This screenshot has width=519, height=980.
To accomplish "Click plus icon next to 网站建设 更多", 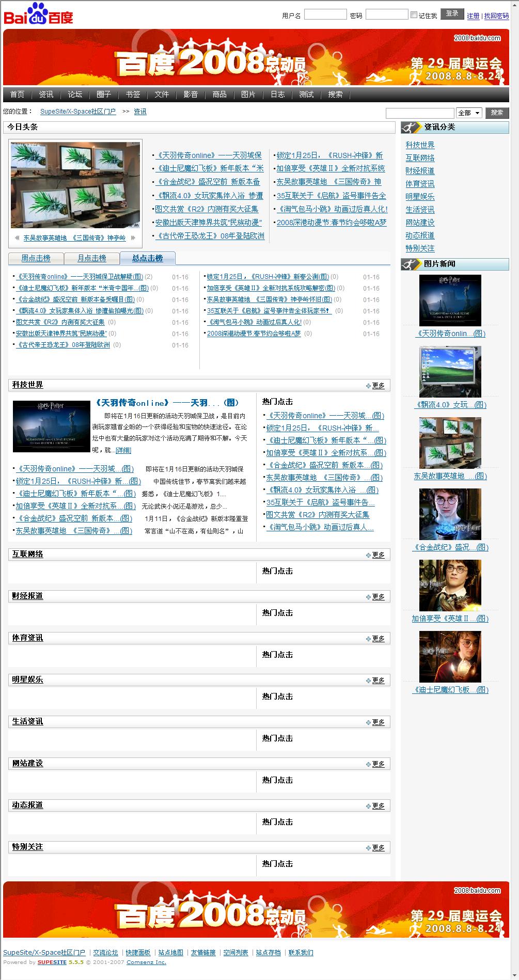I will pyautogui.click(x=368, y=764).
